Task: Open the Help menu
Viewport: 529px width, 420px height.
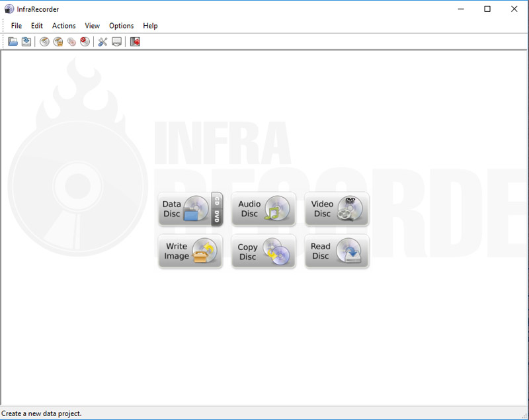Action: tap(150, 26)
